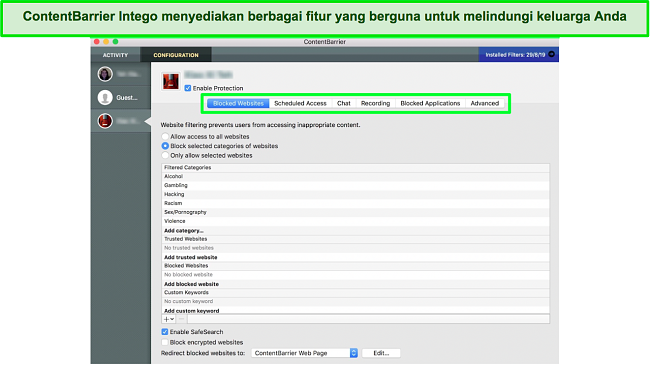Click Add blocked website entry
This screenshot has width=650, height=365.
point(191,284)
